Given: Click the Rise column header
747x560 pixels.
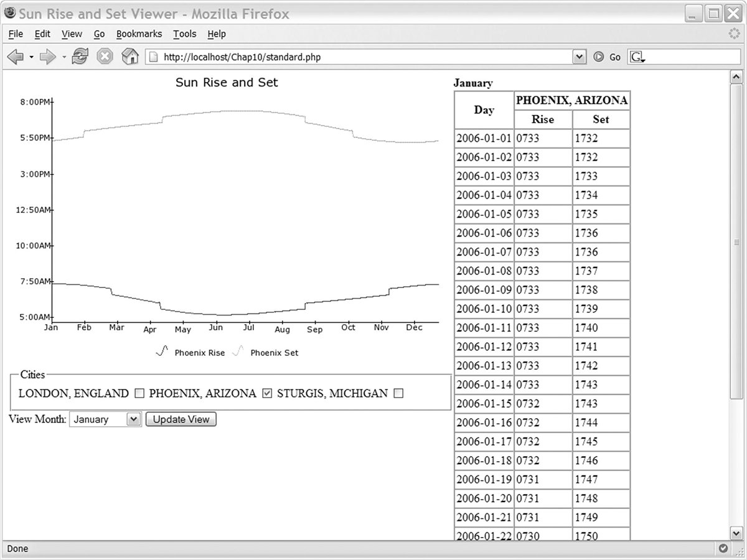Looking at the screenshot, I should 543,119.
